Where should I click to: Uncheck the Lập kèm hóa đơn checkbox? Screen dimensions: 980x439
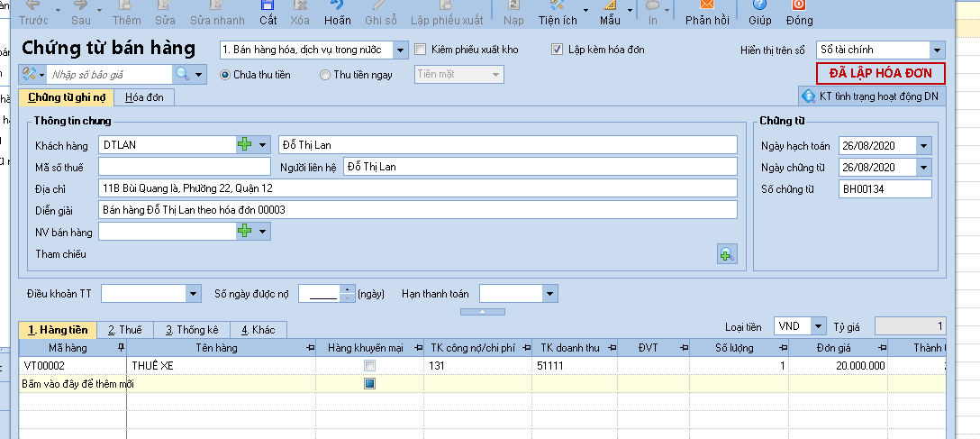pyautogui.click(x=558, y=50)
